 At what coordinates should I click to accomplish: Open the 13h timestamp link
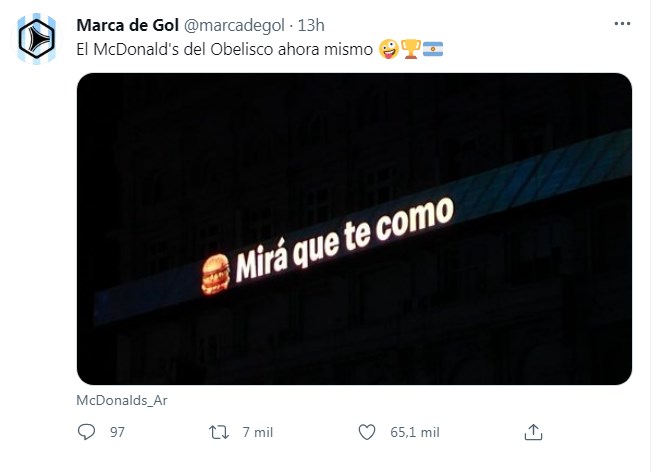311,25
